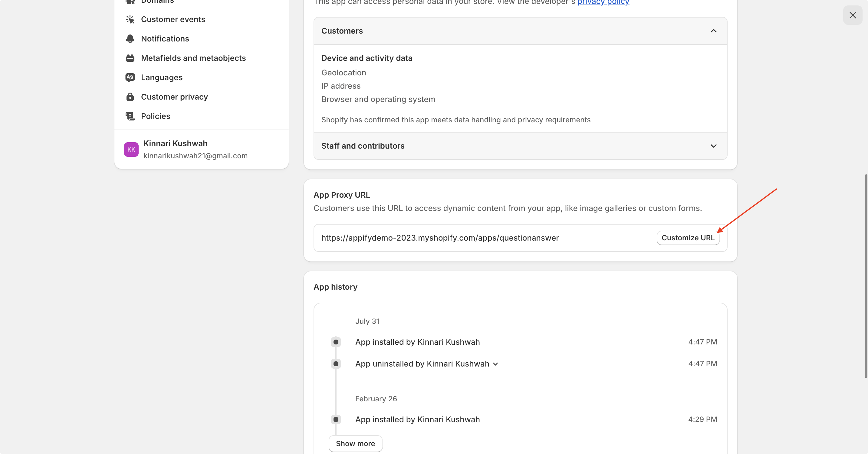Screen dimensions: 868x454
Task: Open Metafields and metaobjects settings
Action: click(x=193, y=58)
